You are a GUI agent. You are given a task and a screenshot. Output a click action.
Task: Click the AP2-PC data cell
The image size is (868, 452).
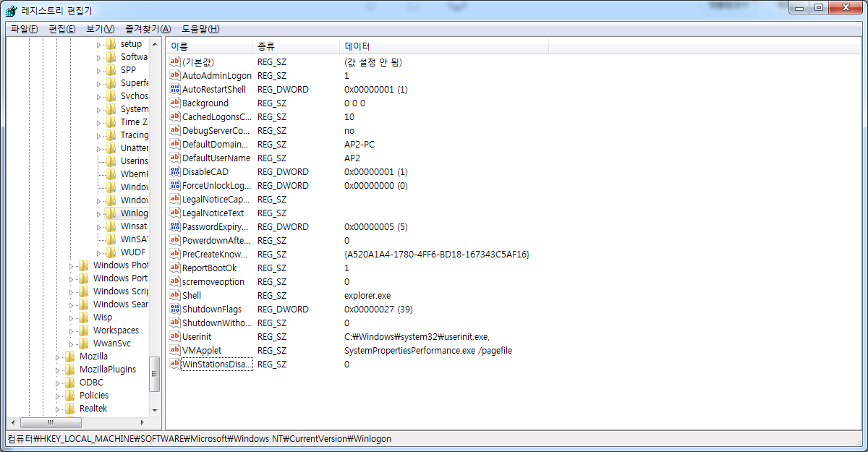tap(359, 144)
